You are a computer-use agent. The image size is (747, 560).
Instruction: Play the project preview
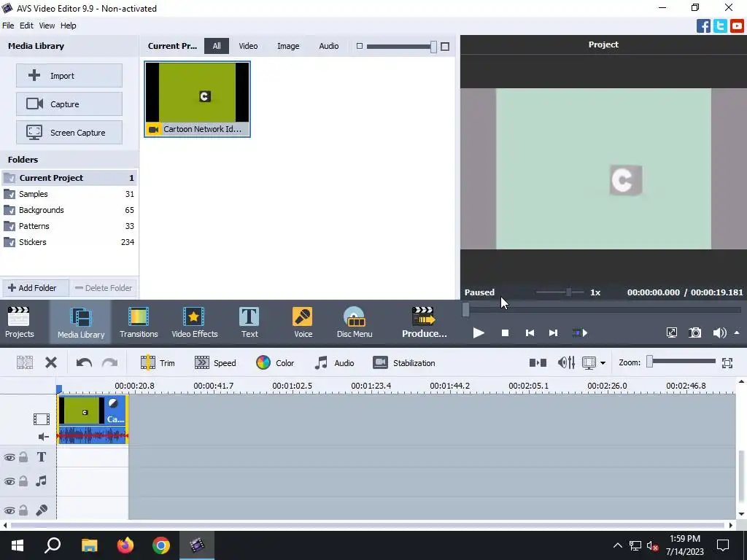[479, 332]
